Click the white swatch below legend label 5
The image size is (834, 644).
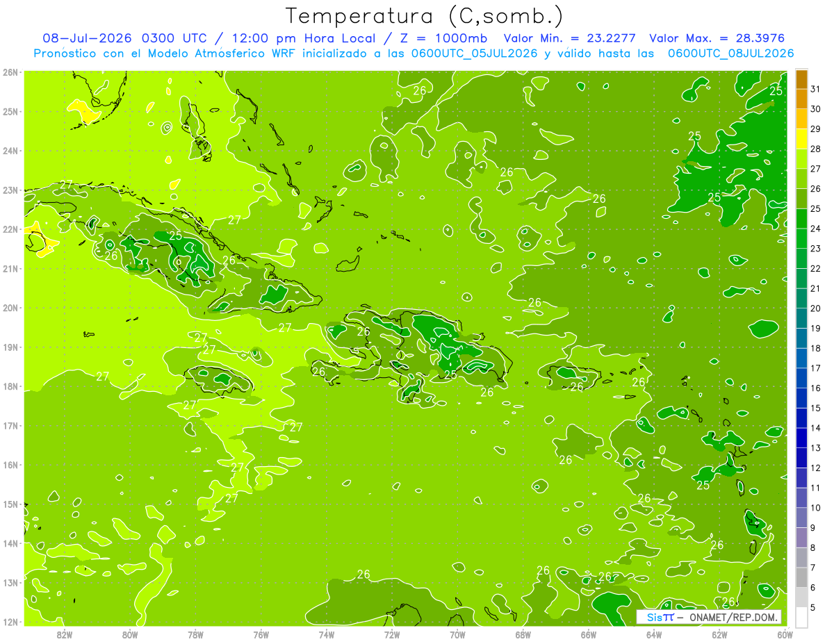(801, 617)
